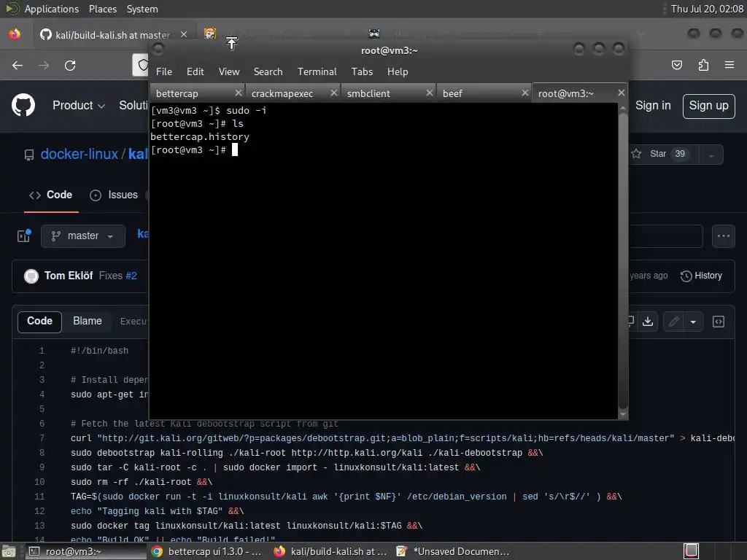Click the Firefox forward arrow
Viewport: 747px width, 560px height.
[44, 65]
